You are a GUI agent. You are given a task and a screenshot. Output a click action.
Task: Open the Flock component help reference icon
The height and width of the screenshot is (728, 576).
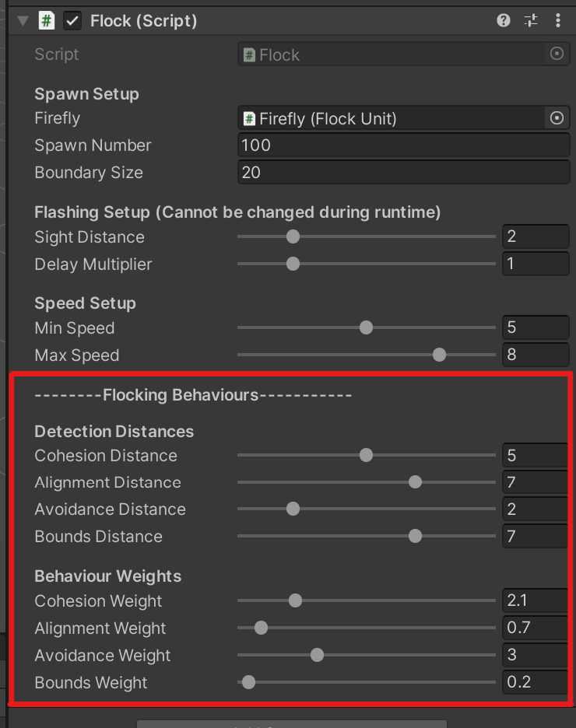[x=504, y=21]
